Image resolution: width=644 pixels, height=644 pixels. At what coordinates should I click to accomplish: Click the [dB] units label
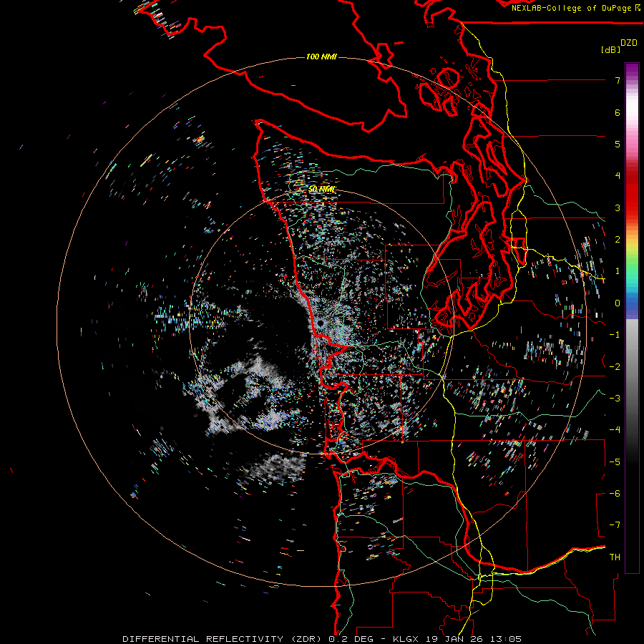(x=611, y=49)
